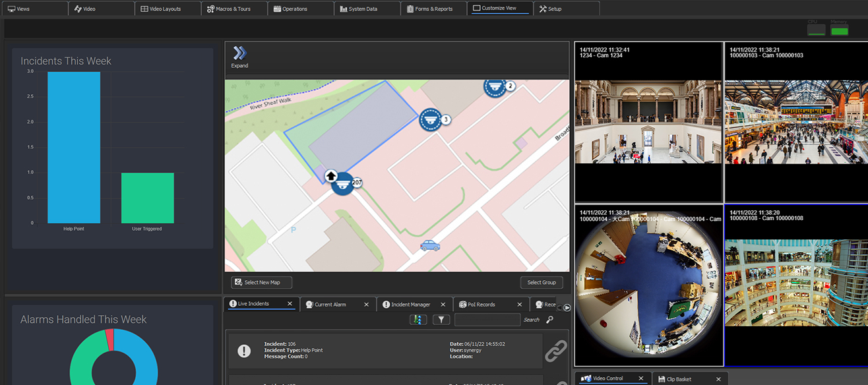Image resolution: width=868 pixels, height=385 pixels.
Task: Select the Cam 100000103 video tile
Action: tap(796, 123)
